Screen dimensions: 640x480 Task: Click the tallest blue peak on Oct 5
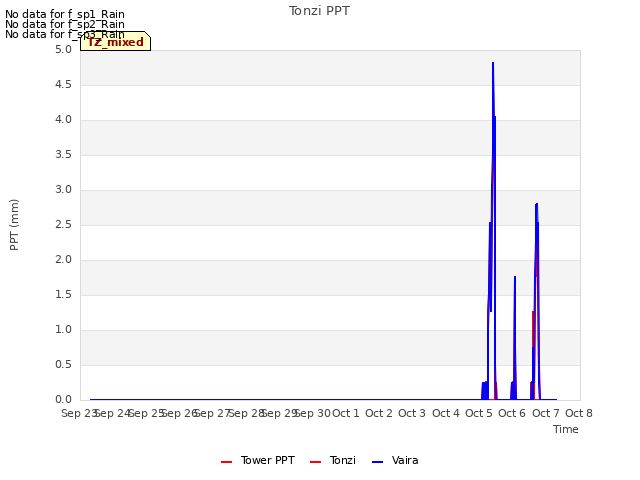click(493, 63)
